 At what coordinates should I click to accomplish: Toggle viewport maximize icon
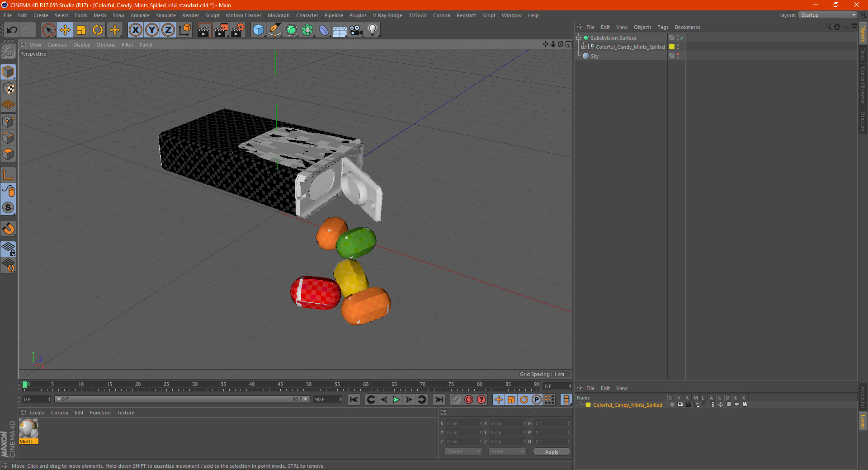click(x=568, y=44)
